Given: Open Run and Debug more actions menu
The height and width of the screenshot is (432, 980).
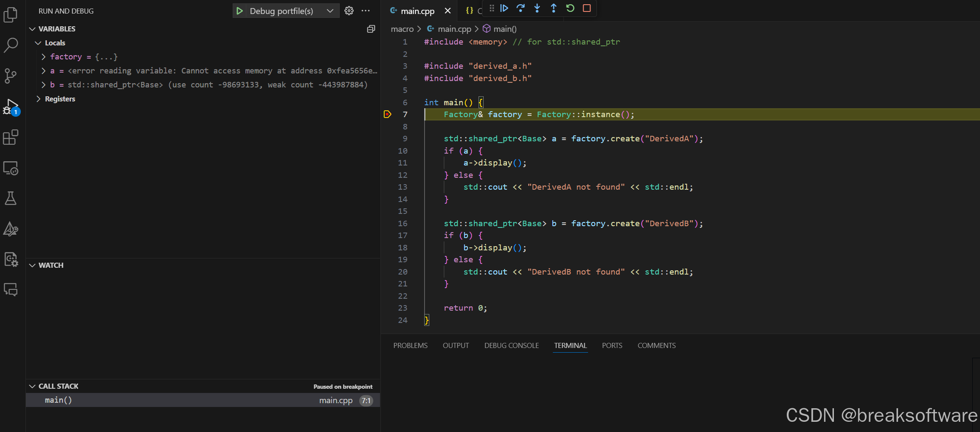Looking at the screenshot, I should (x=366, y=11).
